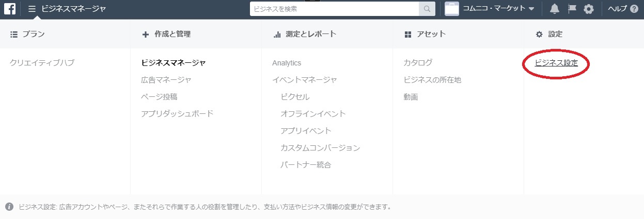Viewport: 644px width, 219px height.
Task: Select アプリイベント
Action: (306, 131)
